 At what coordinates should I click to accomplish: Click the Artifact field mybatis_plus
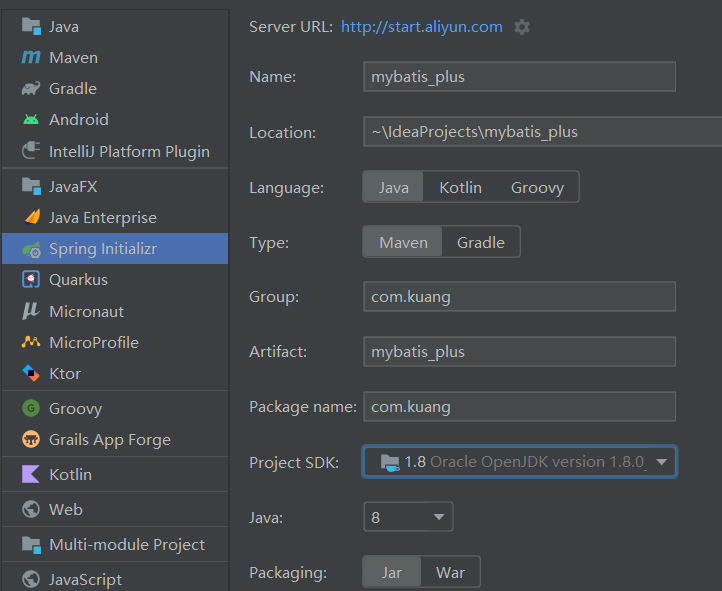(x=519, y=352)
